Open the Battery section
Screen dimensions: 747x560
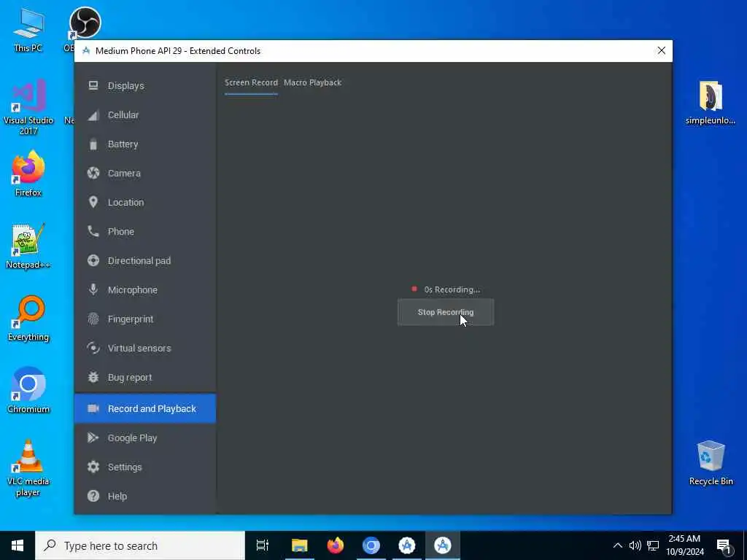145,144
